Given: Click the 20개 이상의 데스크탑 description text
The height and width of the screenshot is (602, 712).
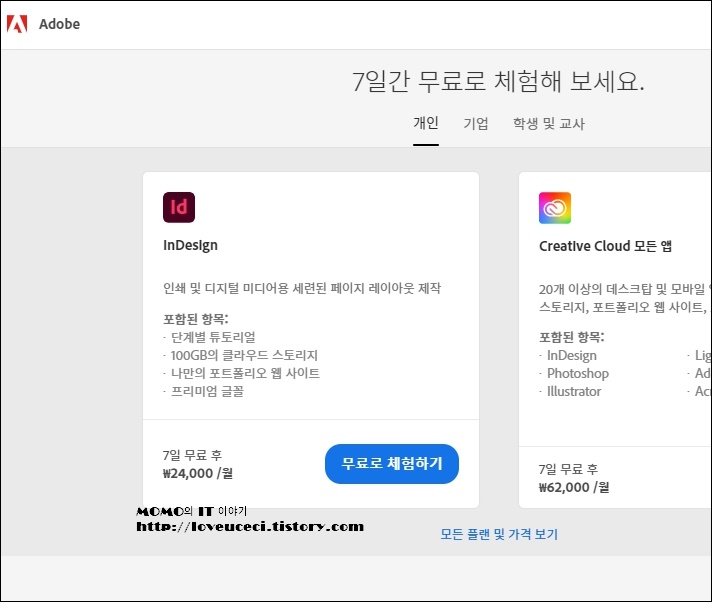Looking at the screenshot, I should (x=625, y=298).
